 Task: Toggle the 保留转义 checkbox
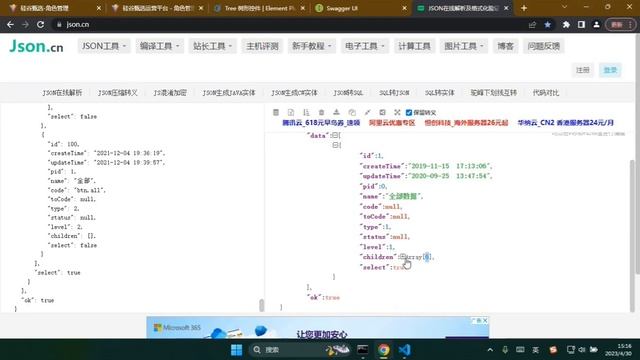(409, 113)
